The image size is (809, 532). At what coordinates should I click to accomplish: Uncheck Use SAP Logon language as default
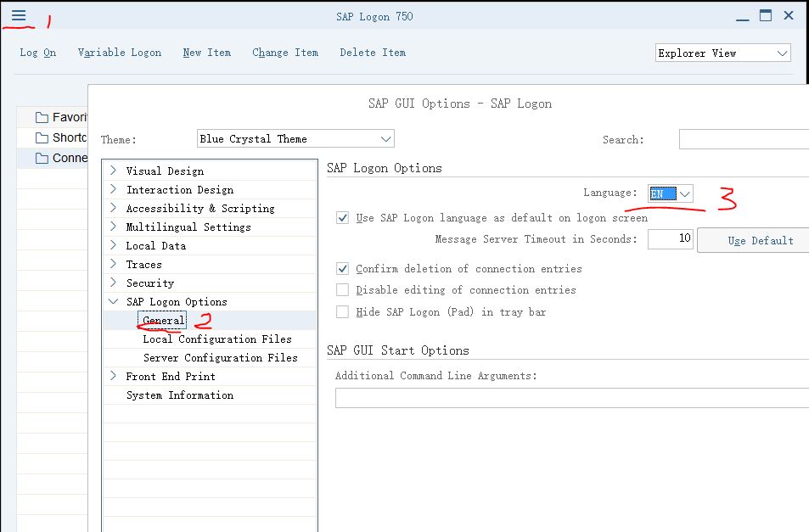342,217
